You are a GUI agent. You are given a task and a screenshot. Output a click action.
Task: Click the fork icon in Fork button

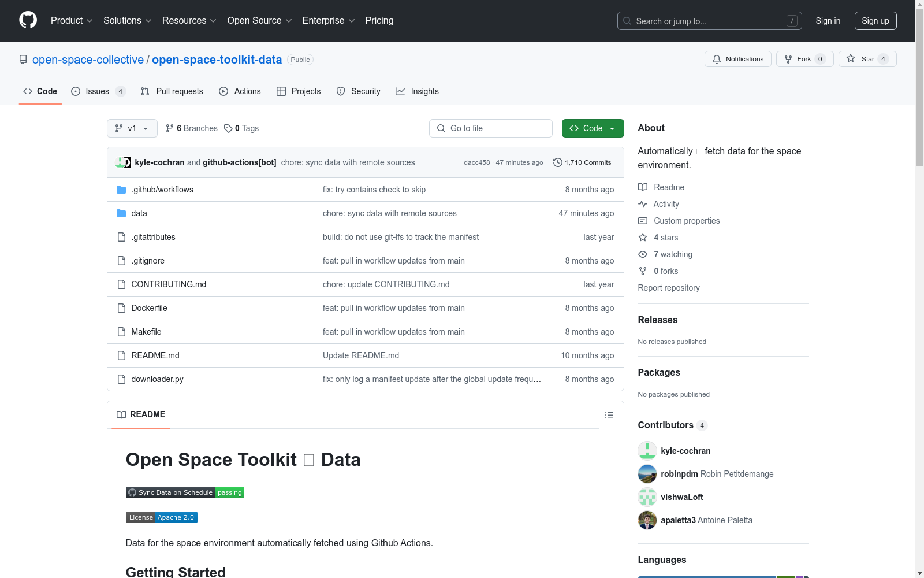point(788,59)
